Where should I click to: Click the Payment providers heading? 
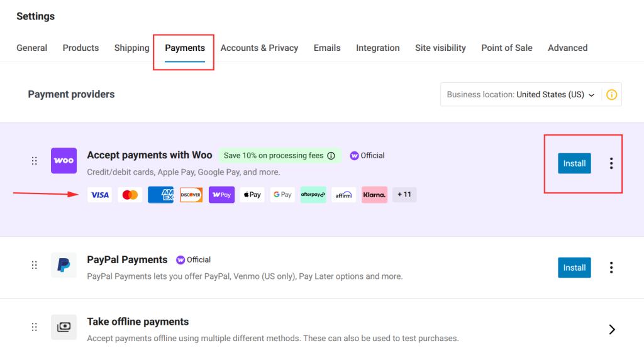(72, 94)
